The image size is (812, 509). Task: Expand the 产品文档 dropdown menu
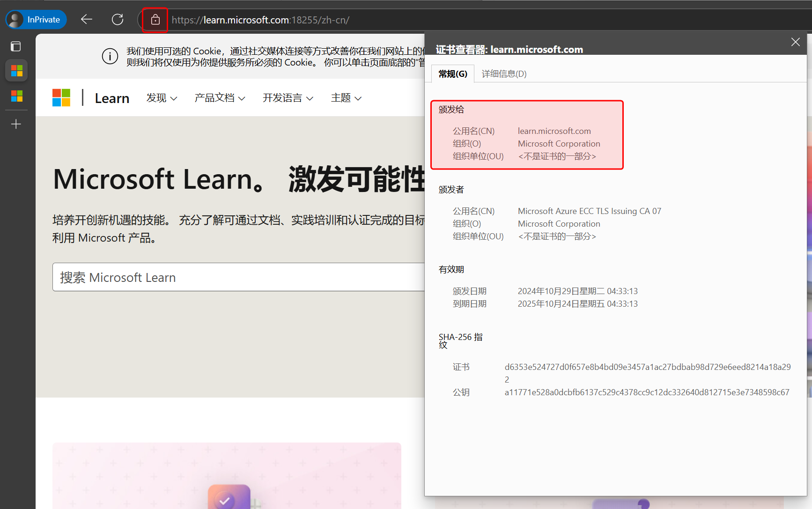[x=220, y=98]
